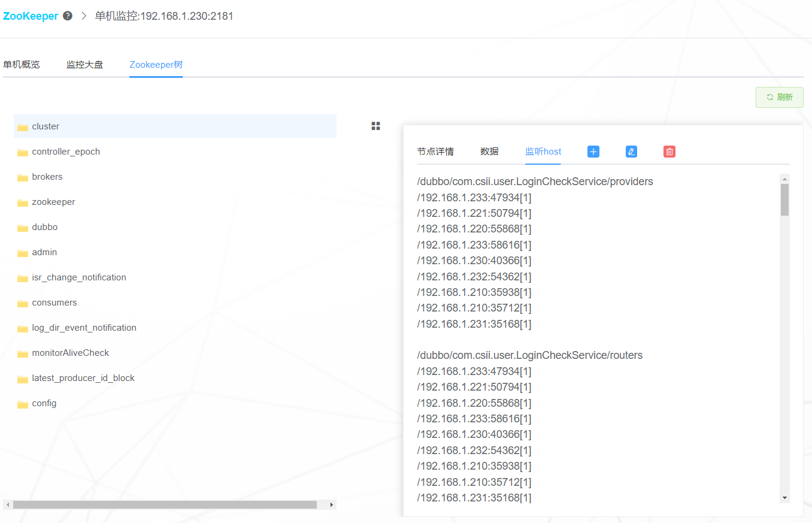
Task: Click the latest_producer_id_block folder icon
Action: coord(23,379)
